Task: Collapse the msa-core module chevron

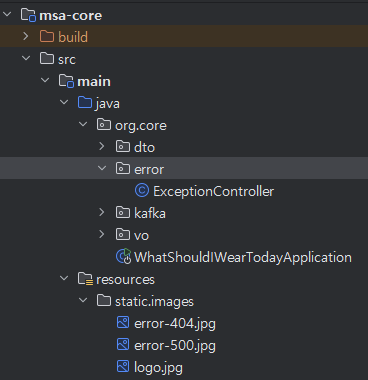Action: [x=7, y=14]
